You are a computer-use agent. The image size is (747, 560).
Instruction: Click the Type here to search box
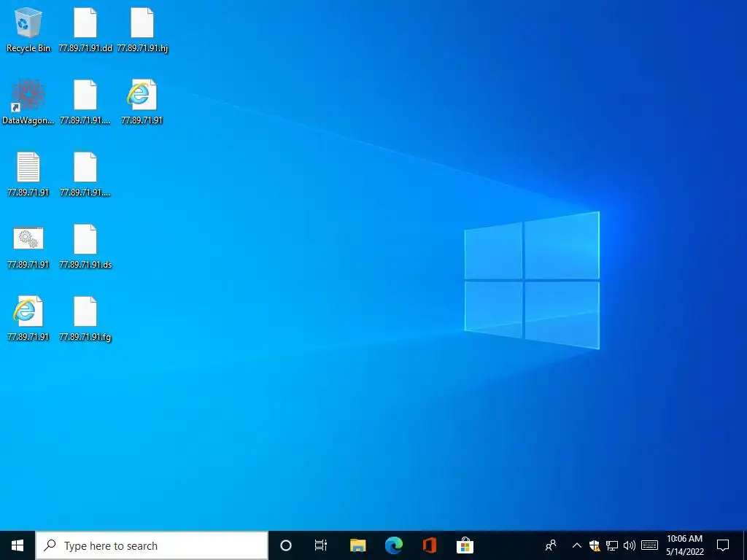tap(152, 545)
